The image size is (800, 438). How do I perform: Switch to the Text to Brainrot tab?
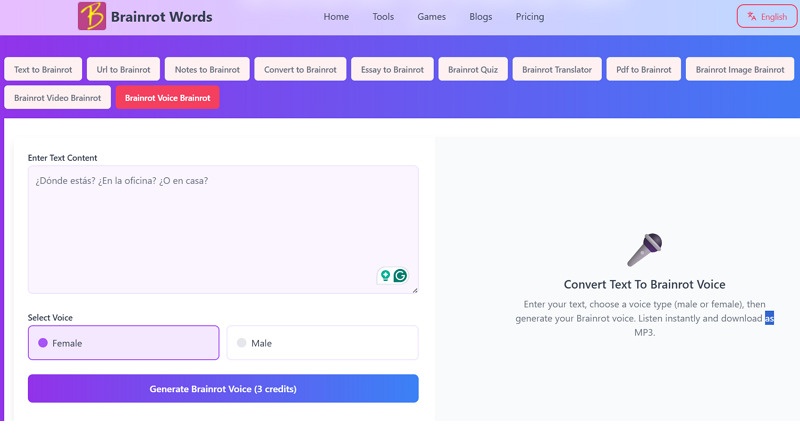43,69
